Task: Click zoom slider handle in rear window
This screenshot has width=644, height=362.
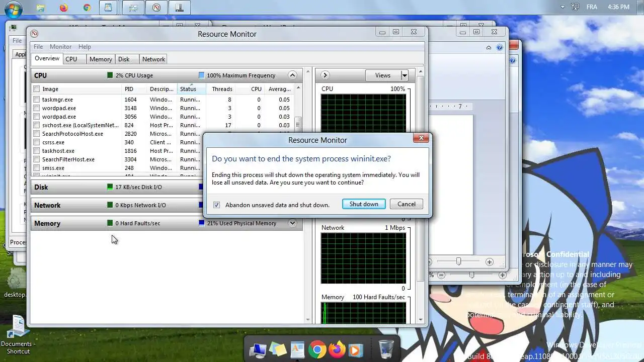Action: point(471,275)
